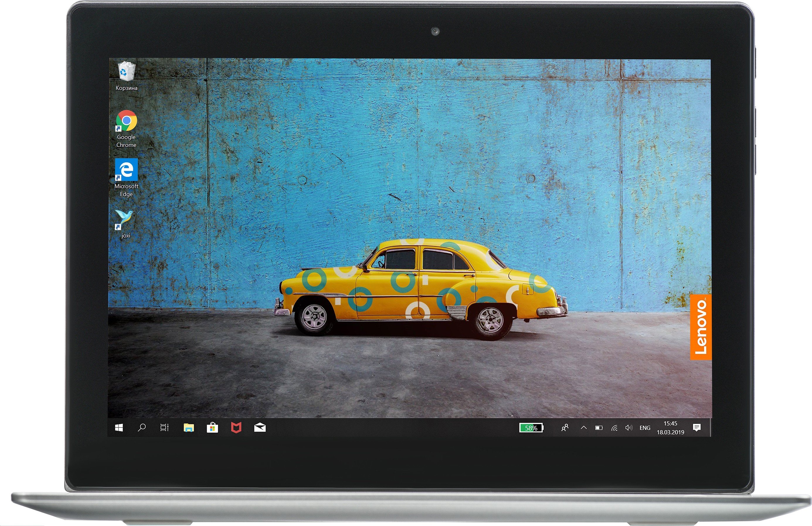Open the Mail app on taskbar
Image resolution: width=812 pixels, height=526 pixels.
point(260,428)
